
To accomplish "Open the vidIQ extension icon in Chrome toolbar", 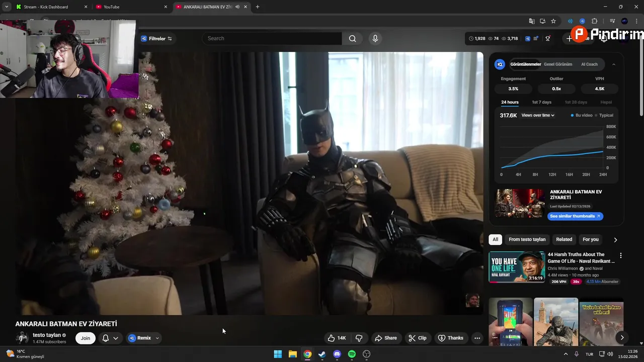I will point(582,21).
